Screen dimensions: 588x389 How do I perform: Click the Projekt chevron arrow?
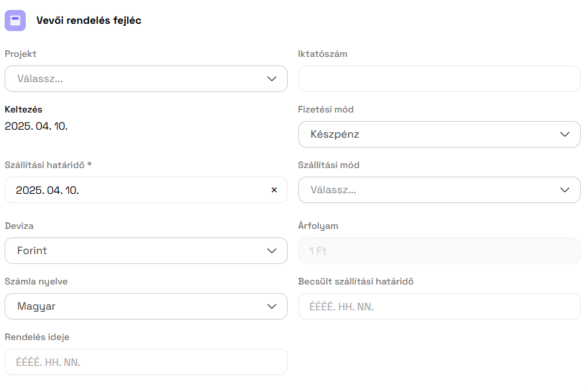click(272, 79)
